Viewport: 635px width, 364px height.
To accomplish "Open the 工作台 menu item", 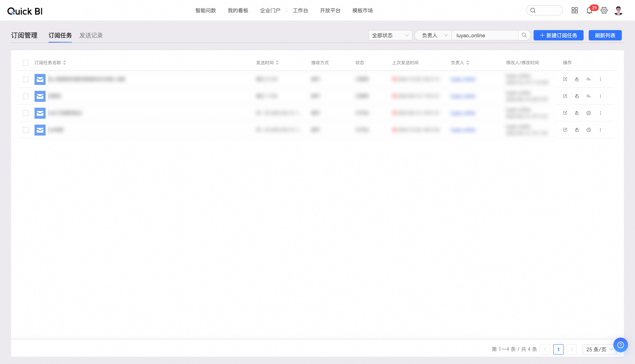I will (x=300, y=10).
